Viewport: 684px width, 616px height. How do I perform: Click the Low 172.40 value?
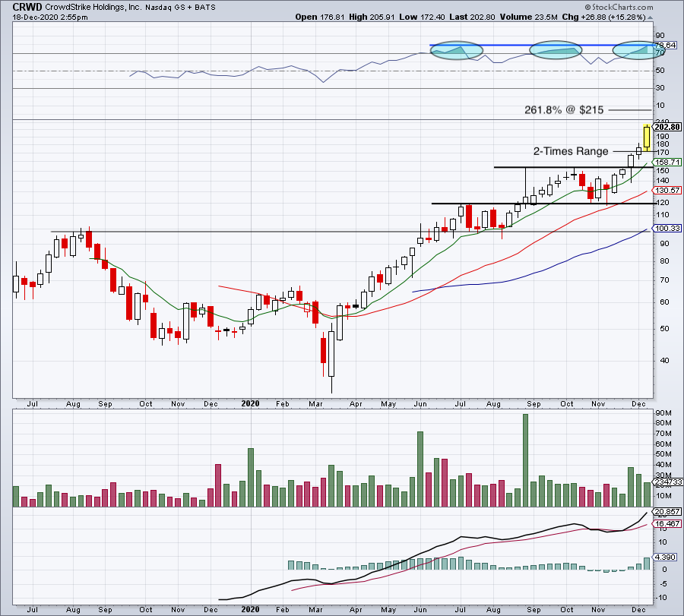422,17
